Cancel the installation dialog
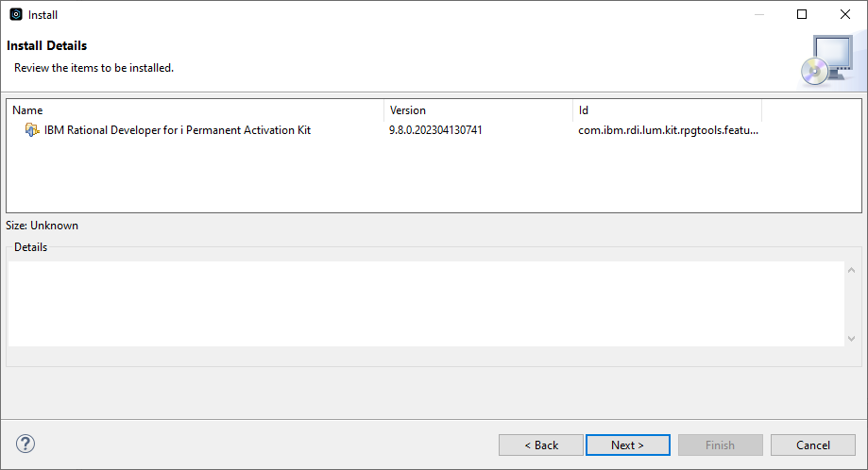The image size is (868, 470). pos(812,445)
